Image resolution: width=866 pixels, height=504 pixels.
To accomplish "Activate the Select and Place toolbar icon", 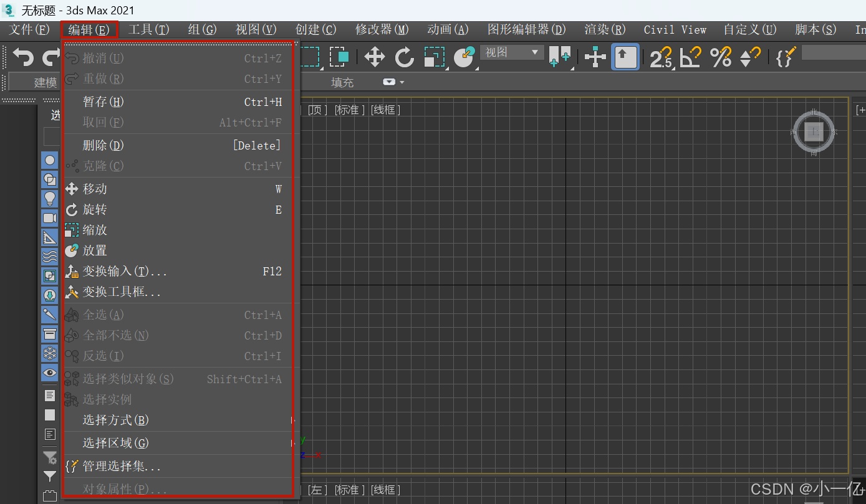I will click(464, 57).
